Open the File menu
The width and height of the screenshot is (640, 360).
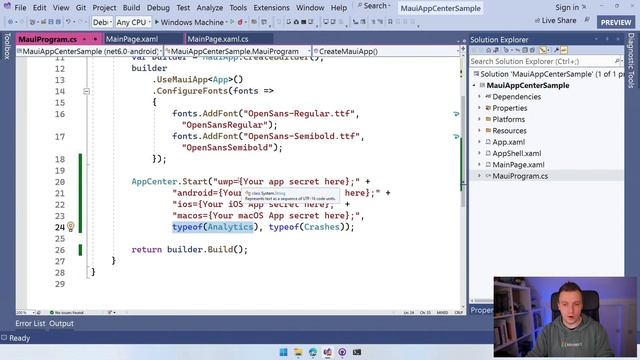[x=20, y=7]
